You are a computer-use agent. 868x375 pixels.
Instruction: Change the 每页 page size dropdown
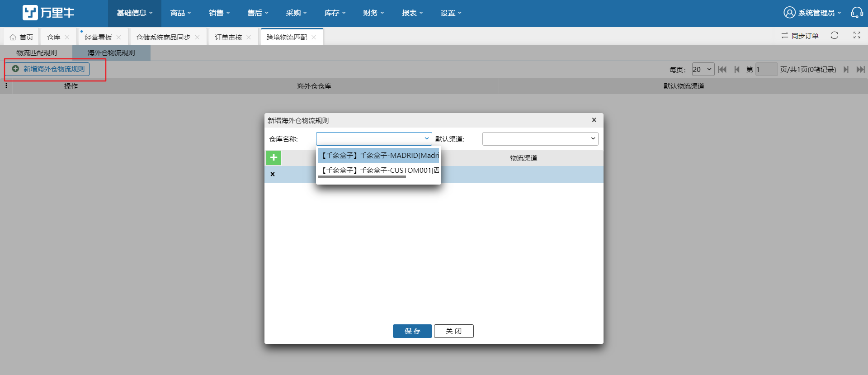[x=703, y=69]
